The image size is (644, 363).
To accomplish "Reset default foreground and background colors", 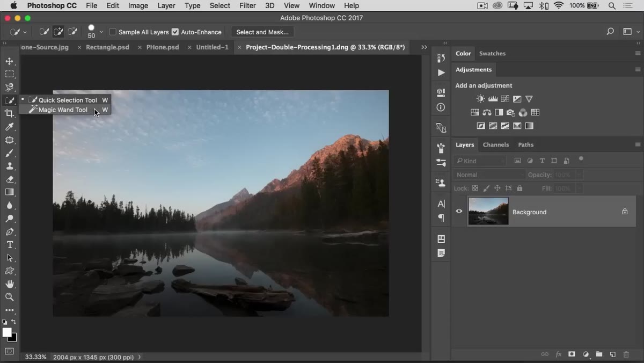I will pyautogui.click(x=4, y=322).
